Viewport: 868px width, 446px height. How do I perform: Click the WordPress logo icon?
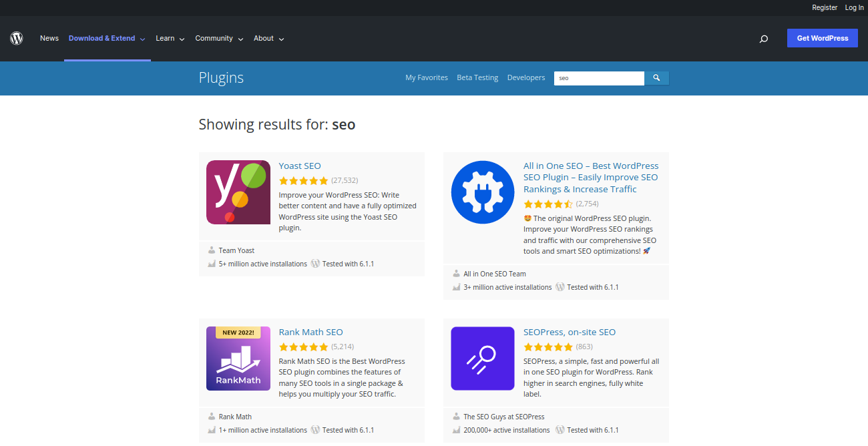coord(17,39)
